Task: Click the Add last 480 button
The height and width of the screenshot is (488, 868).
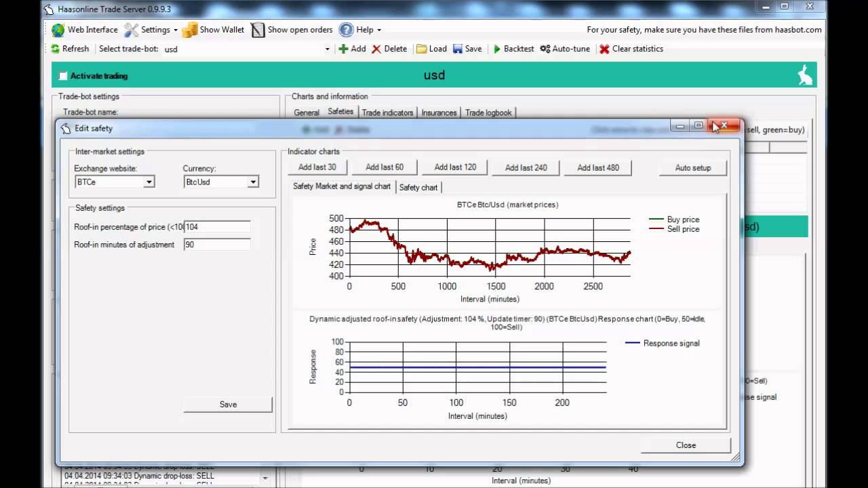Action: (598, 167)
